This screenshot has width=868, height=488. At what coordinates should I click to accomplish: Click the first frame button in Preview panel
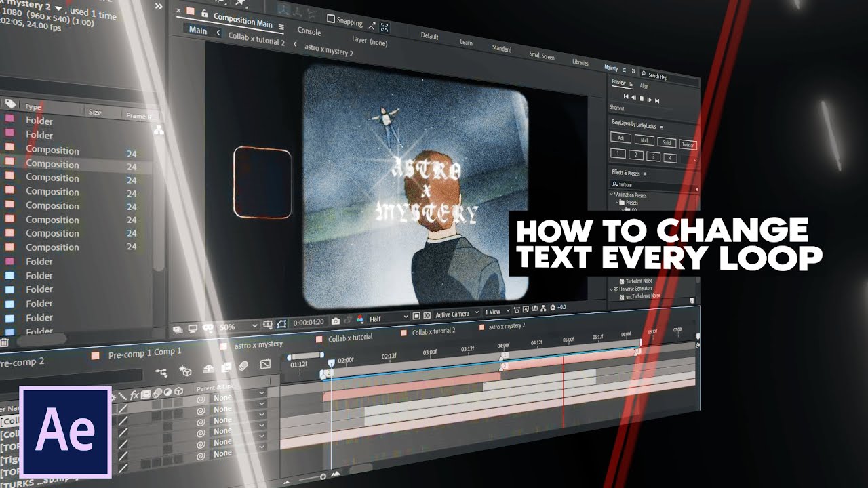click(626, 96)
